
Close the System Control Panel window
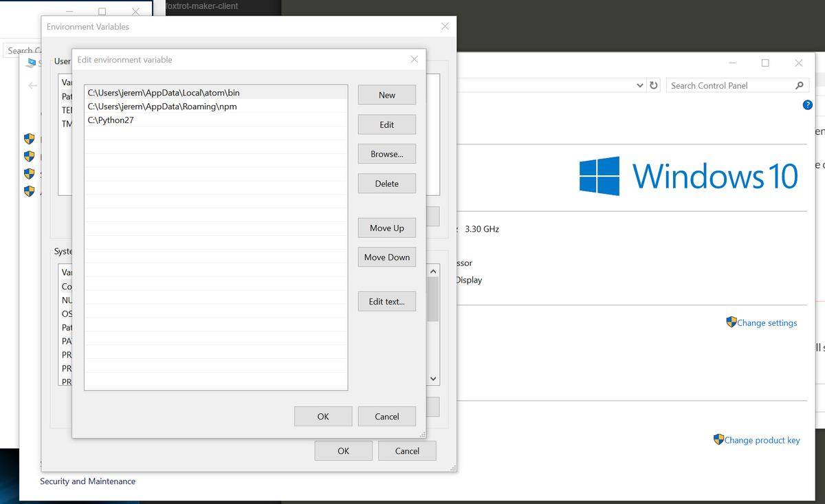[x=798, y=63]
